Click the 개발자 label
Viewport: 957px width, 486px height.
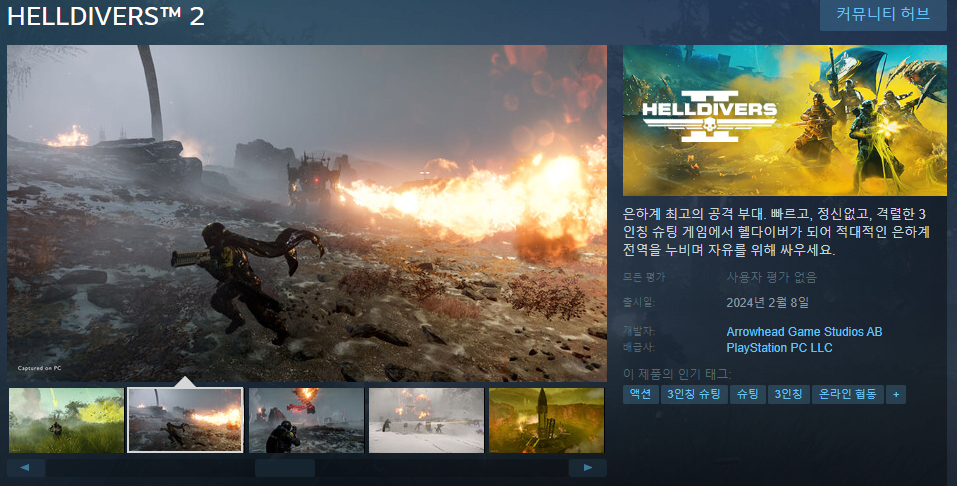click(639, 332)
